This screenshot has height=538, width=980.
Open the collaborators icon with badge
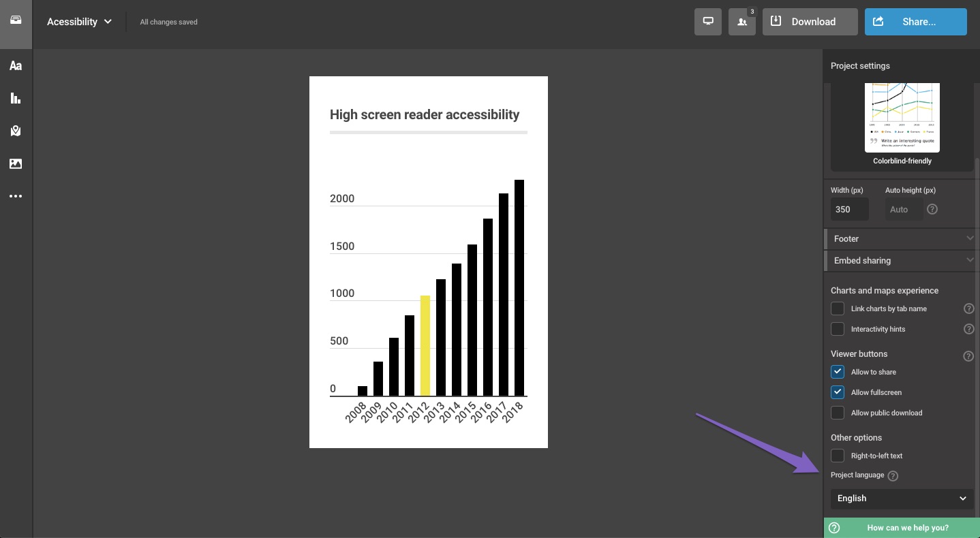click(x=741, y=22)
